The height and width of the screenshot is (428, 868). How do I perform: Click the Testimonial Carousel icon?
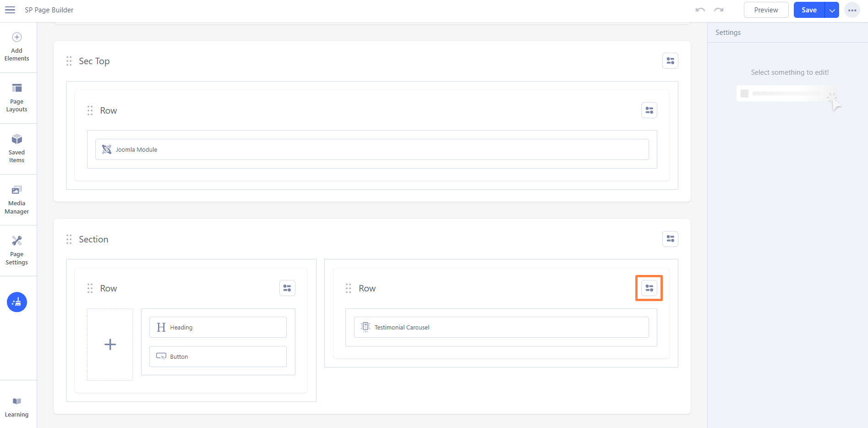(366, 327)
